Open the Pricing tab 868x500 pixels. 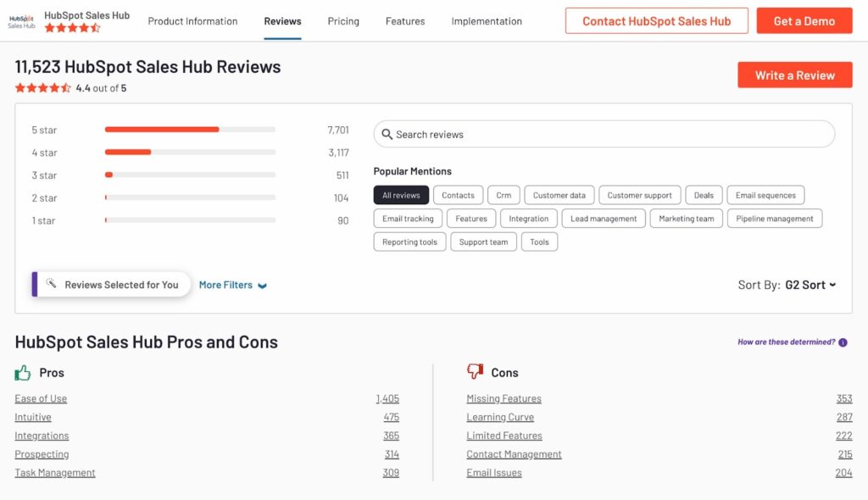point(343,21)
